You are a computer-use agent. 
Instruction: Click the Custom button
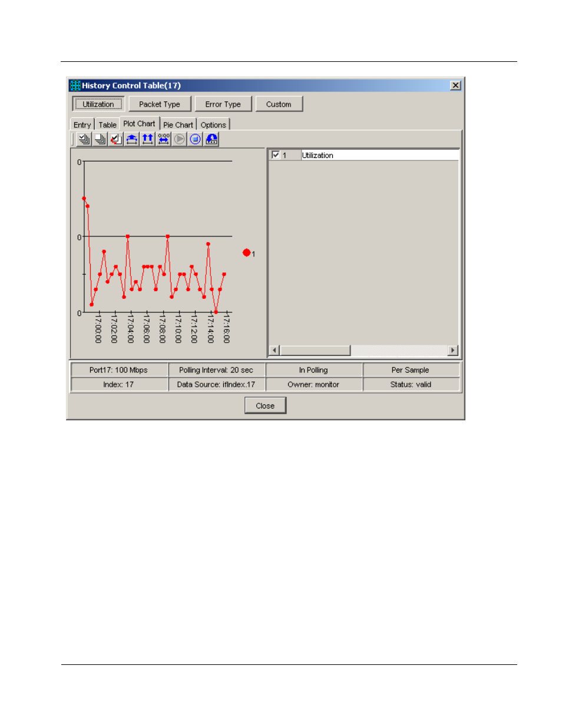pyautogui.click(x=279, y=104)
